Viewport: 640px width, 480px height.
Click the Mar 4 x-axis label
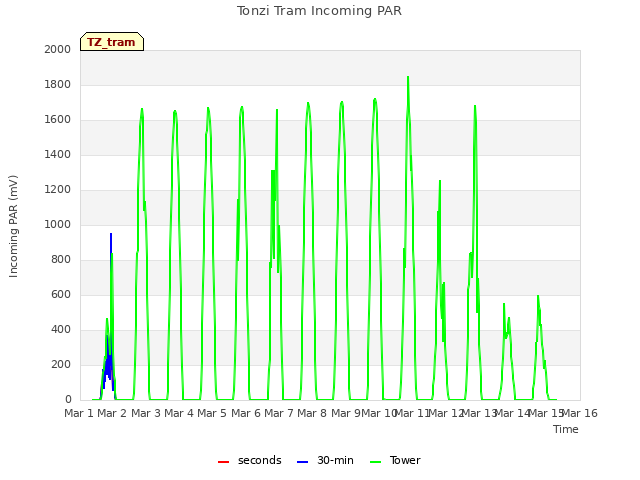tap(179, 413)
